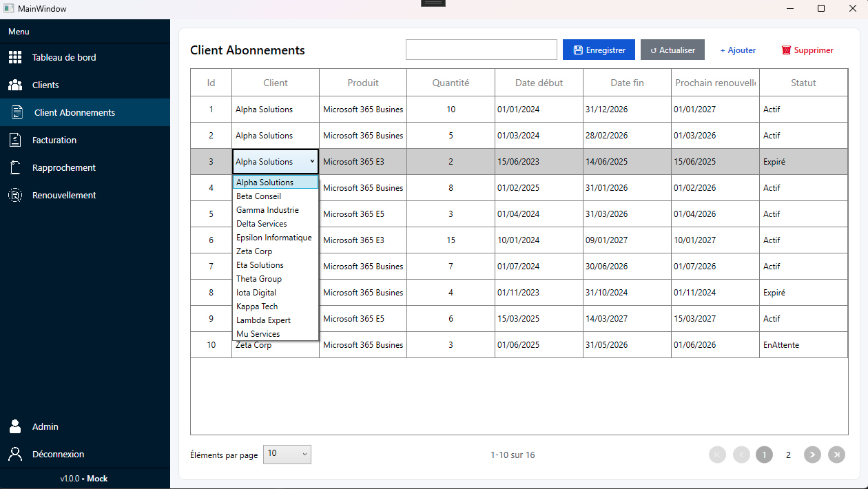Choose Eta Solutions in the dropdown list
This screenshot has height=489, width=868.
276,265
